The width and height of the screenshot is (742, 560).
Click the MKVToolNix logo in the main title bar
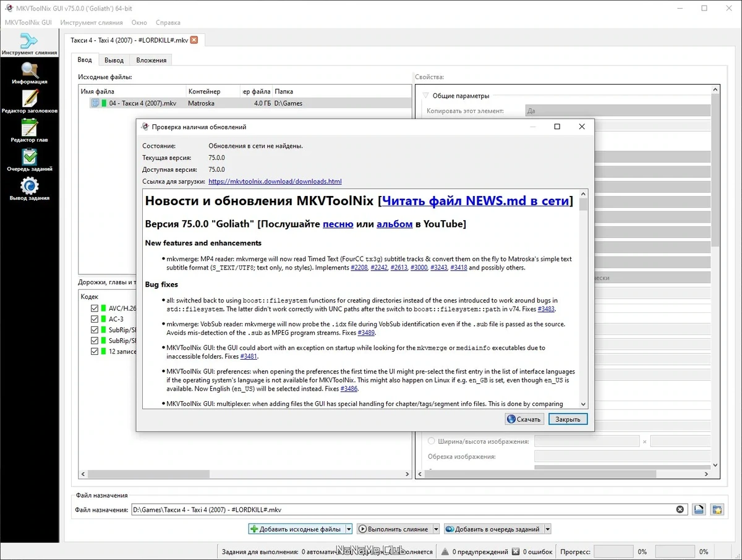tap(9, 8)
